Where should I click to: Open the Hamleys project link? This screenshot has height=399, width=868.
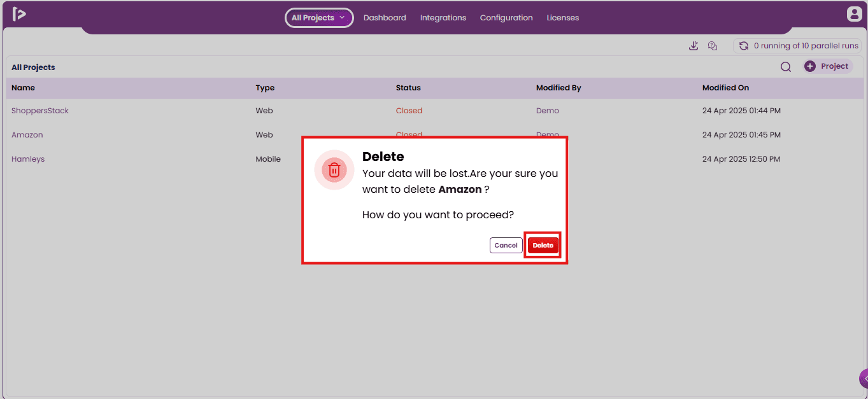tap(28, 159)
